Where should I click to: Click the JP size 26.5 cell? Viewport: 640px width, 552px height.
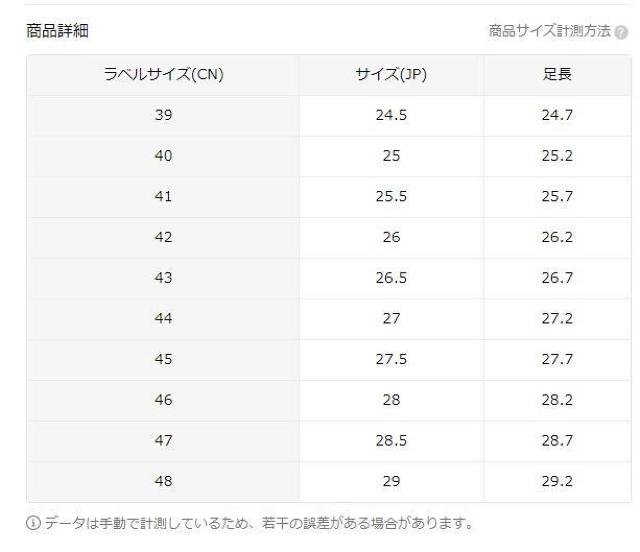[391, 278]
